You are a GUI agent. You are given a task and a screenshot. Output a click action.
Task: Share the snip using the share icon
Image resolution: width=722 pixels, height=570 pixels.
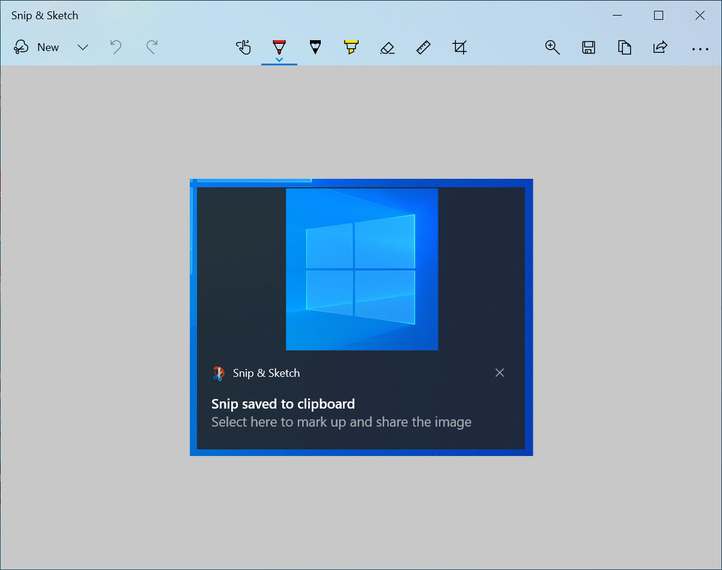tap(660, 47)
